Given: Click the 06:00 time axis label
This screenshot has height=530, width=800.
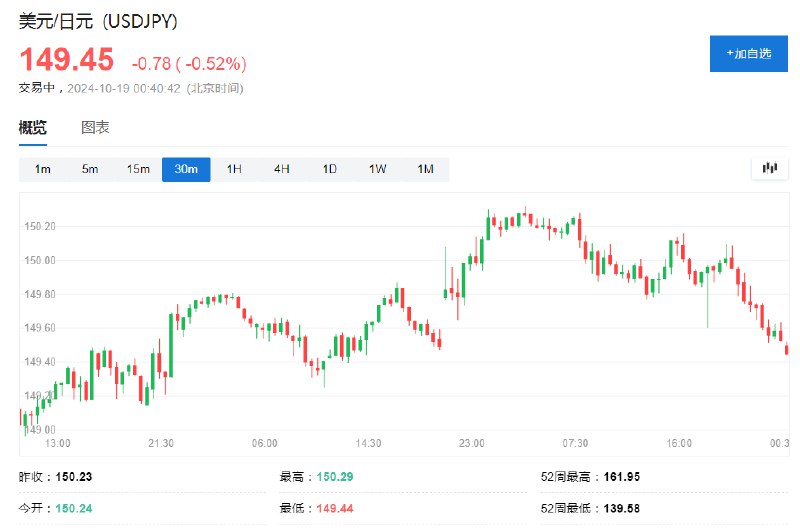Looking at the screenshot, I should tap(264, 443).
